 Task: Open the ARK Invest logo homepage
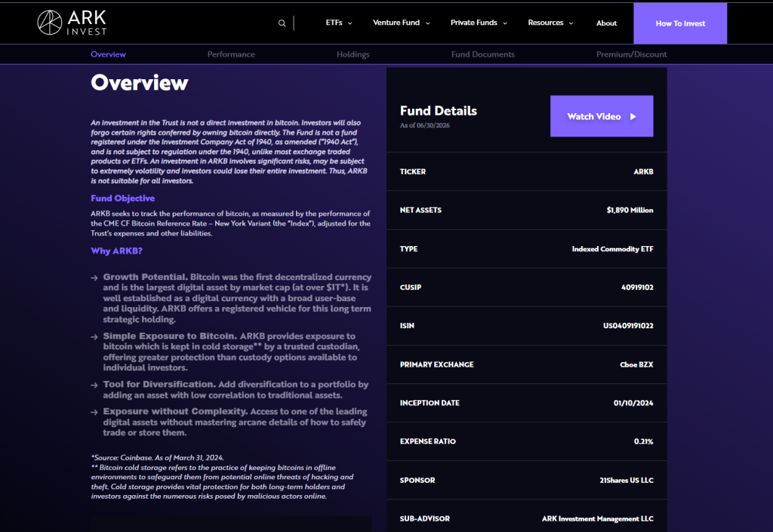[72, 23]
